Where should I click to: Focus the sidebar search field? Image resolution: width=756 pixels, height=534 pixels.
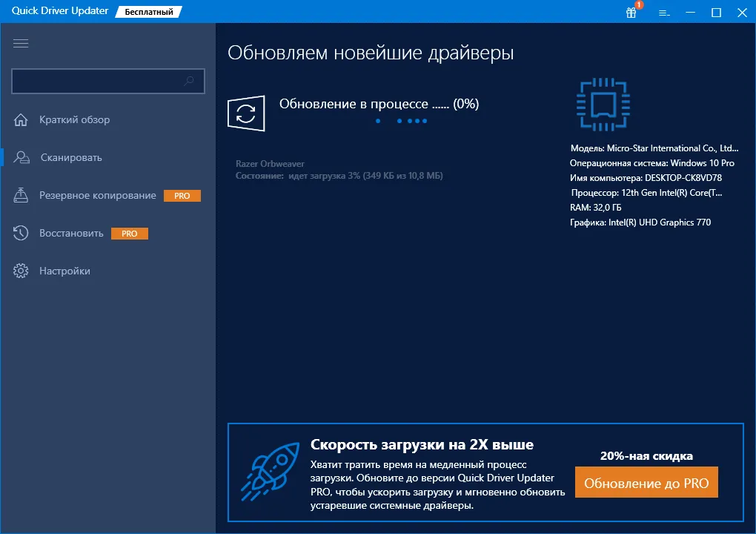click(x=108, y=81)
